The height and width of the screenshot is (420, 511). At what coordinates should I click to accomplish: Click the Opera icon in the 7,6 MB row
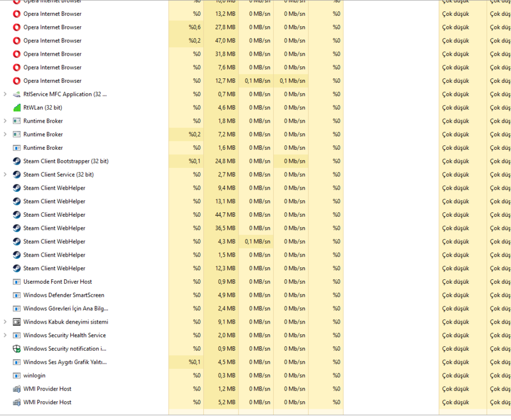point(16,68)
